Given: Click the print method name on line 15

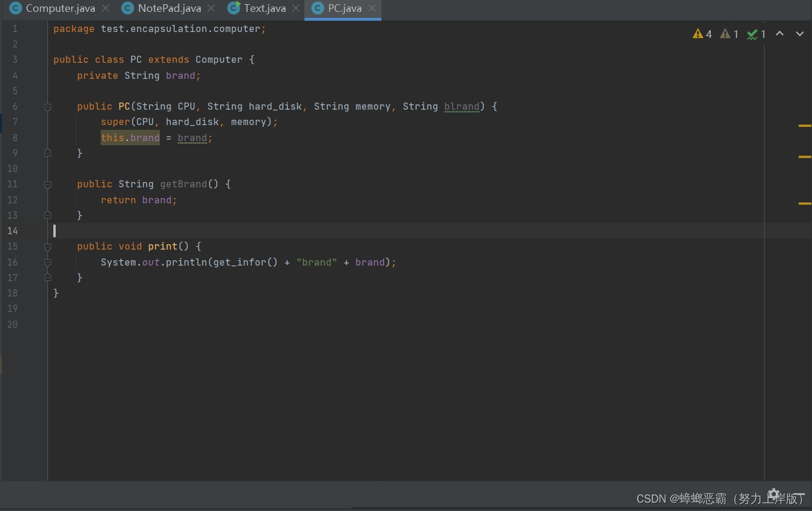Looking at the screenshot, I should point(163,247).
